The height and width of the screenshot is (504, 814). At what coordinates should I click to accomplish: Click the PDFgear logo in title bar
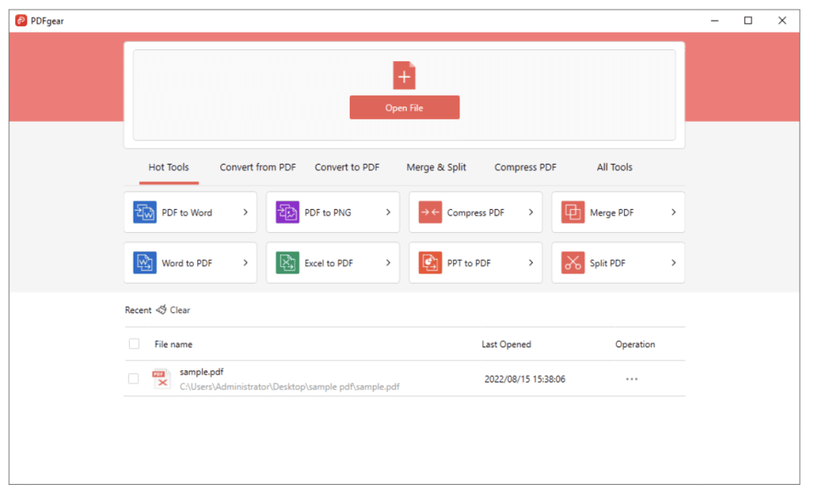click(x=21, y=21)
